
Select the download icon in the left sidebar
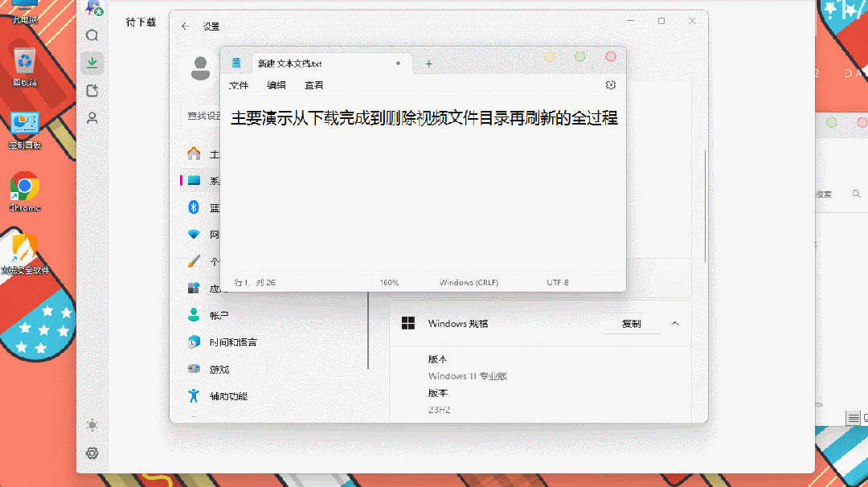point(92,63)
